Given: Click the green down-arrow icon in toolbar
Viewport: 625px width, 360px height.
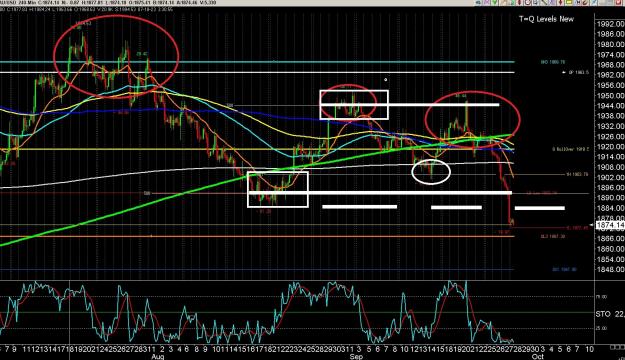Looking at the screenshot, I should point(495,2).
